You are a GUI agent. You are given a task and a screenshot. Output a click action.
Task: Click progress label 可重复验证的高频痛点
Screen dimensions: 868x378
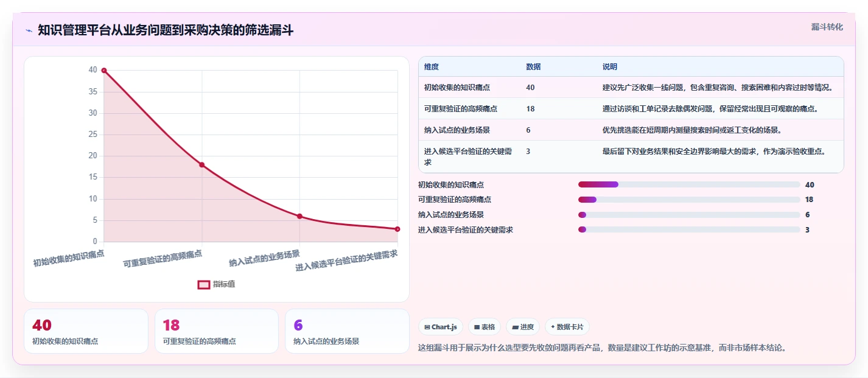(455, 200)
